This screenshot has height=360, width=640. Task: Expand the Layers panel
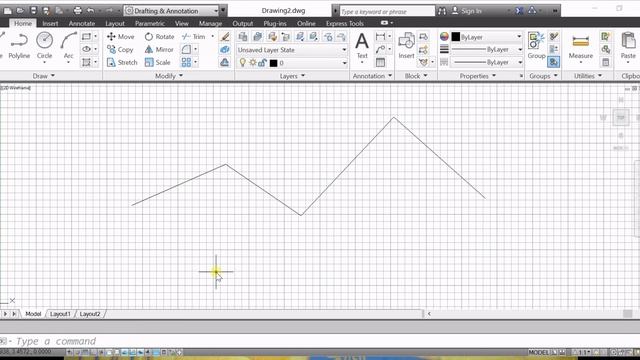pyautogui.click(x=292, y=76)
